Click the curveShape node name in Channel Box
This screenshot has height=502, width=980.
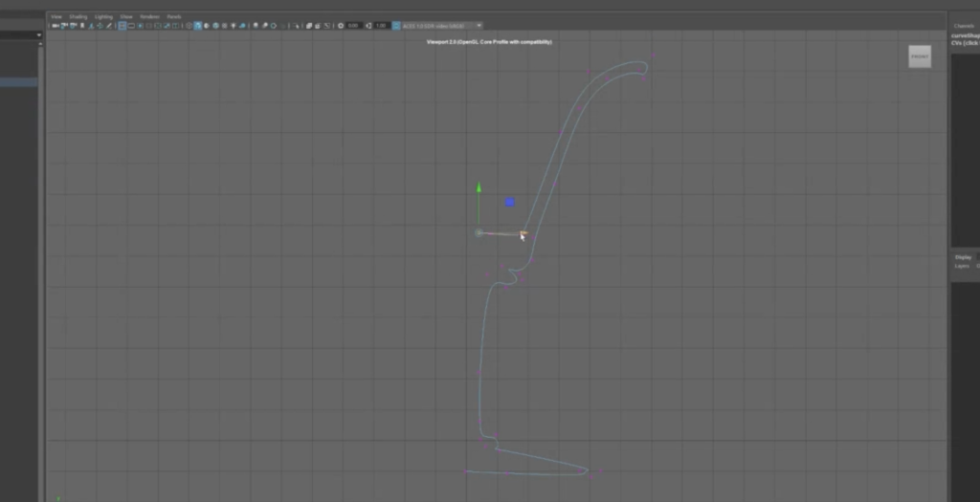966,35
